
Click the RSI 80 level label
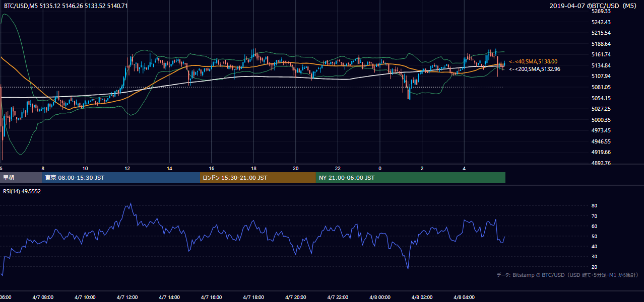click(x=594, y=206)
